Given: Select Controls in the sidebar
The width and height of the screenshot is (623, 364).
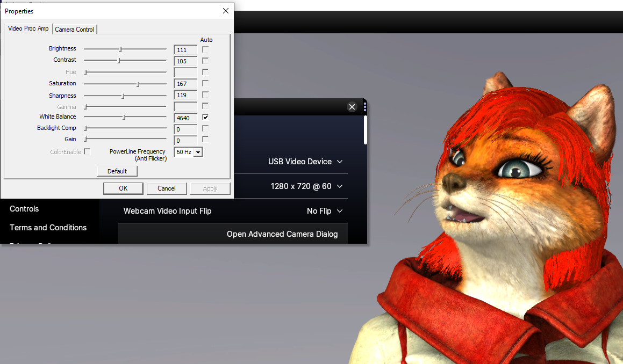Looking at the screenshot, I should click(x=24, y=209).
